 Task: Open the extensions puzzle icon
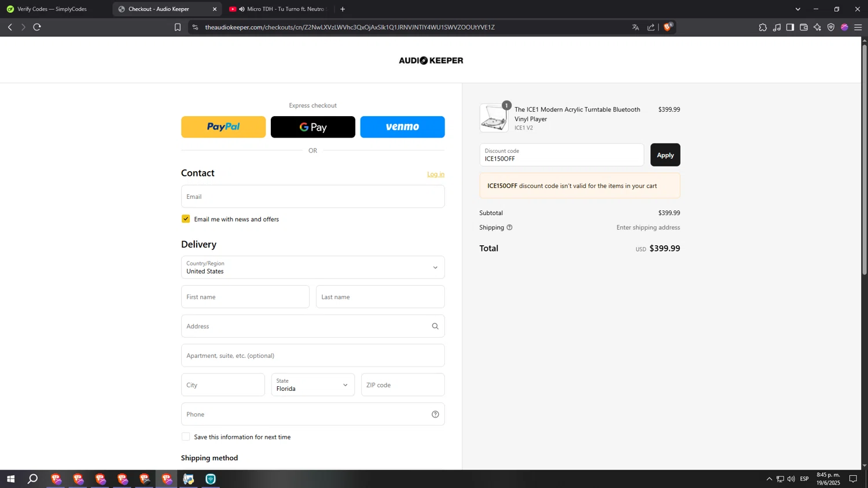763,27
